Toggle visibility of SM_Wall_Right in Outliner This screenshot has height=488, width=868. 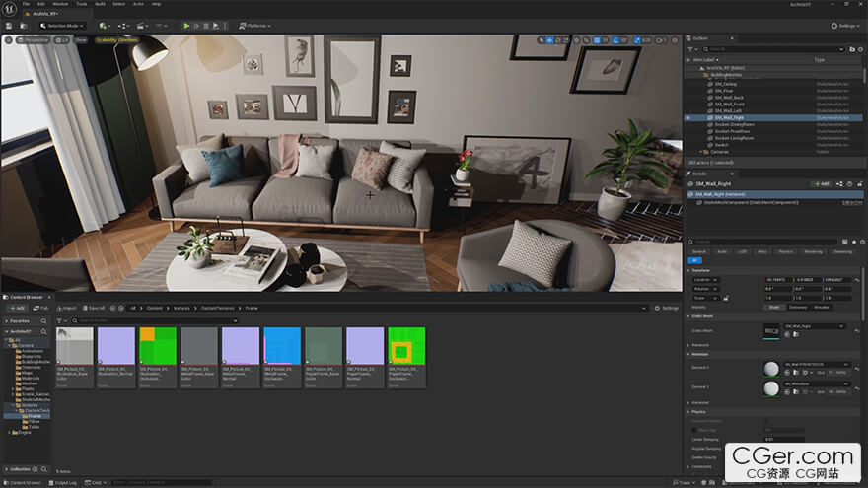(x=687, y=117)
